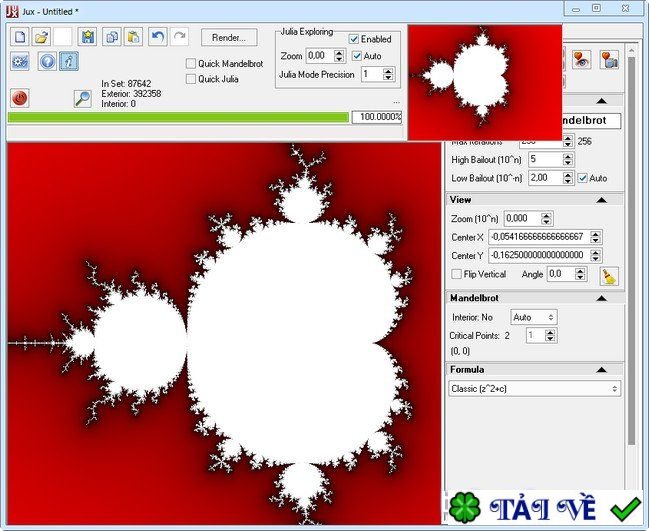Click the Angle 0,0 field
The width and height of the screenshot is (649, 531).
[561, 274]
